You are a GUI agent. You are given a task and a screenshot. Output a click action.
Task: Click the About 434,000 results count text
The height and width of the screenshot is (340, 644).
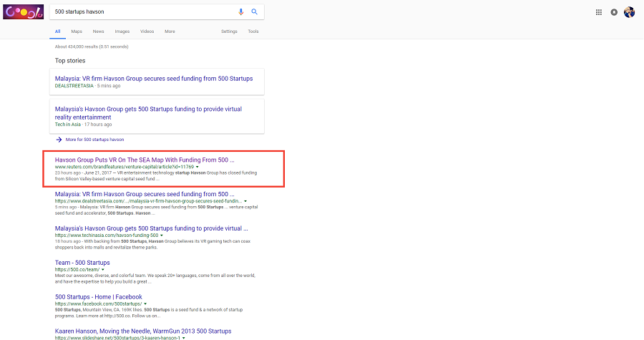tap(92, 47)
